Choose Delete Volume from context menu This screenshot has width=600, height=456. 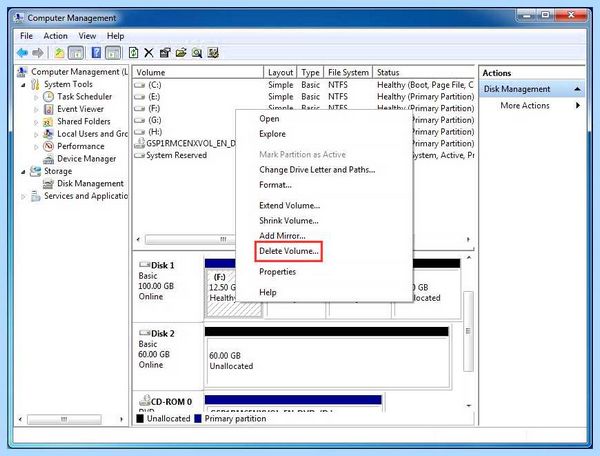coord(289,251)
